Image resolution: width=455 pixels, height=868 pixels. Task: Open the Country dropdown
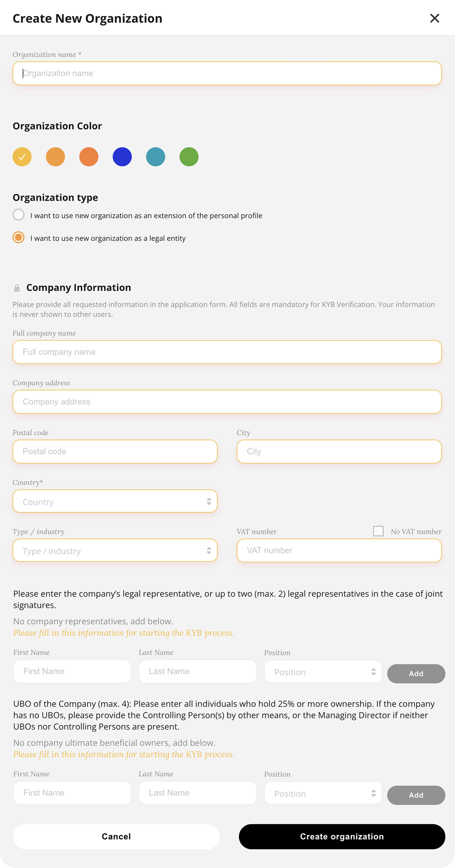tap(115, 501)
